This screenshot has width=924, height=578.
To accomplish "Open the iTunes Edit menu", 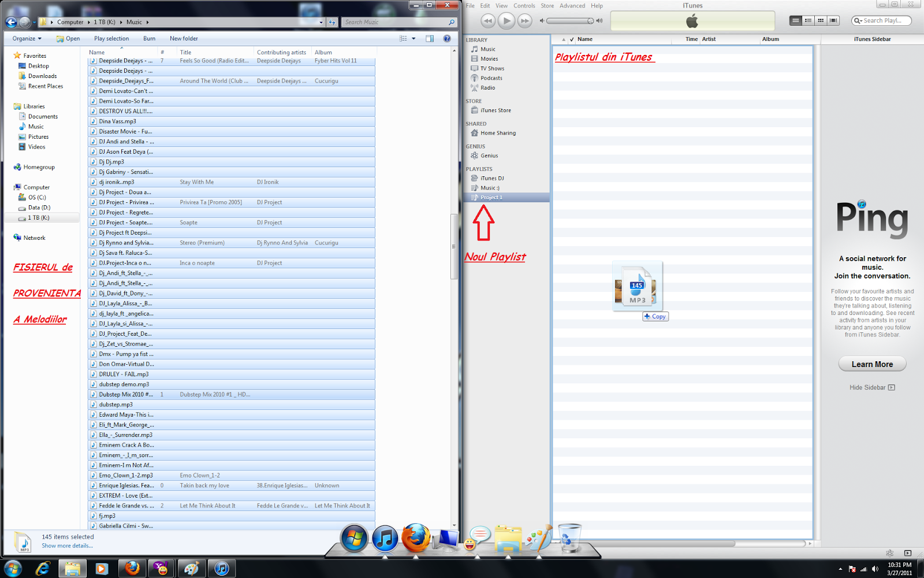I will pyautogui.click(x=485, y=6).
